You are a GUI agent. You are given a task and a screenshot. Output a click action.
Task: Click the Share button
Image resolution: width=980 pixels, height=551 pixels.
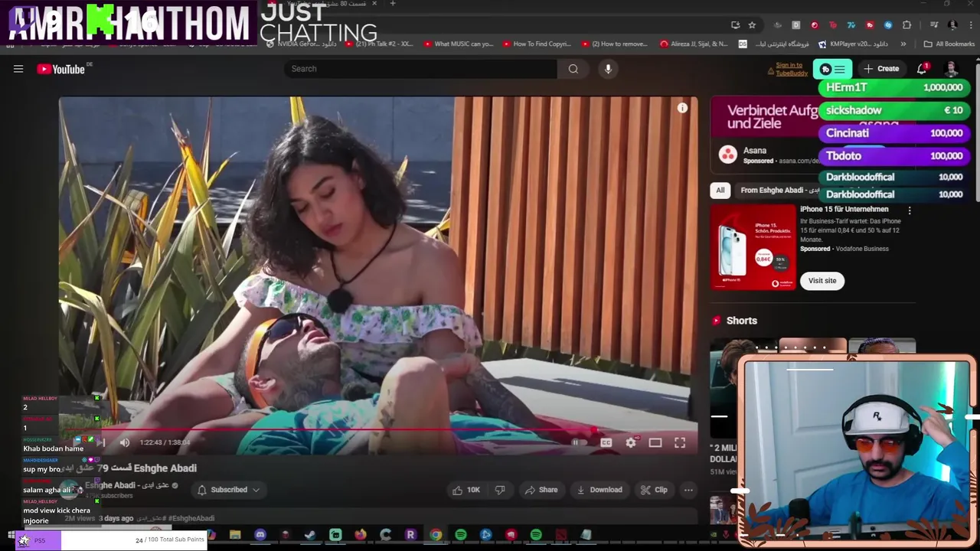tap(541, 490)
